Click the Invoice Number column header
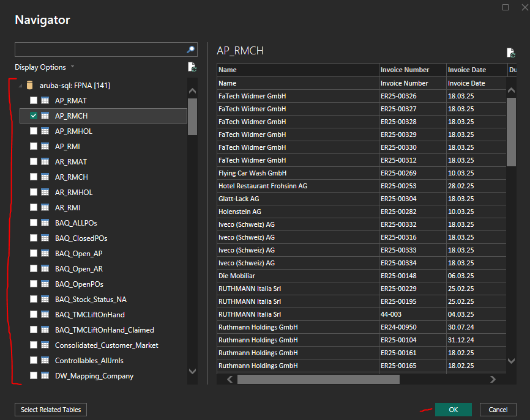Screen dimensions: 530x420 [x=412, y=70]
